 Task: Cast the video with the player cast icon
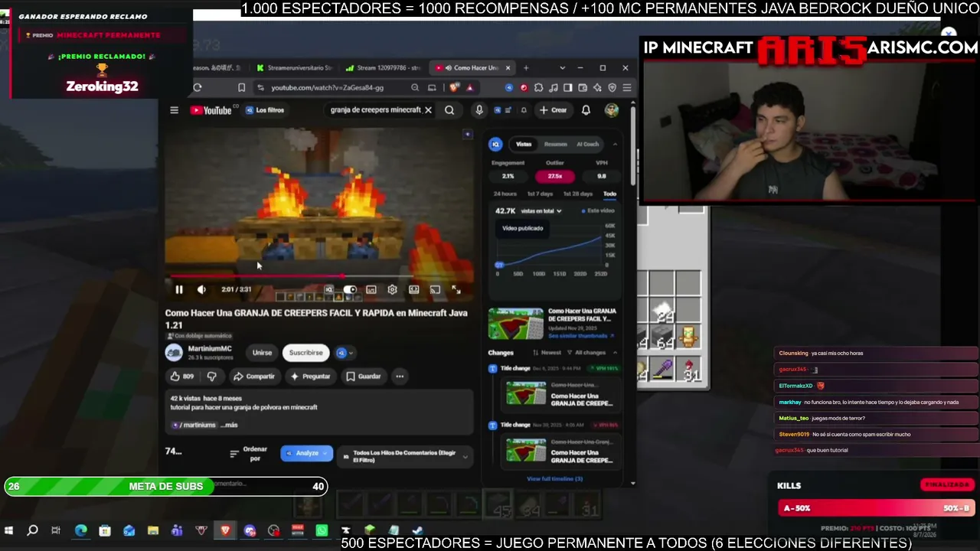pos(435,289)
